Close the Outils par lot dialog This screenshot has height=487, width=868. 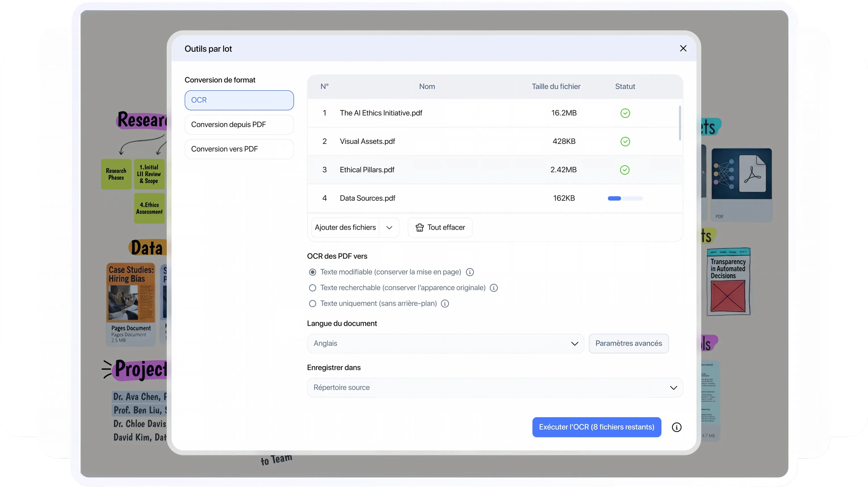[x=683, y=49]
